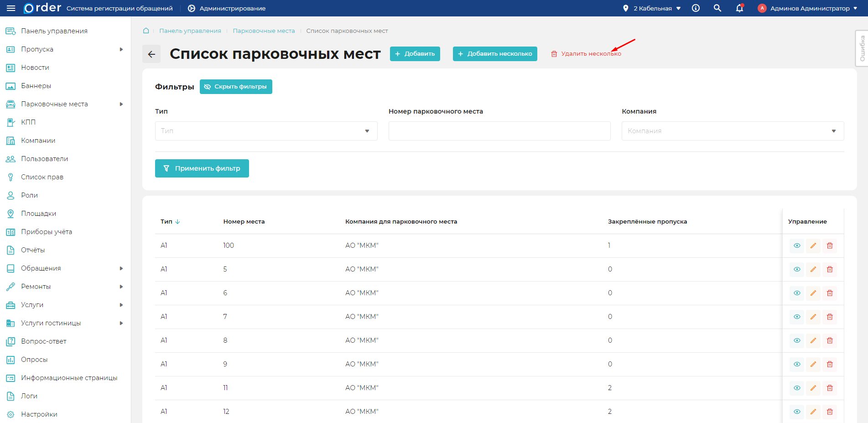View parking place number 9 details

[x=797, y=364]
